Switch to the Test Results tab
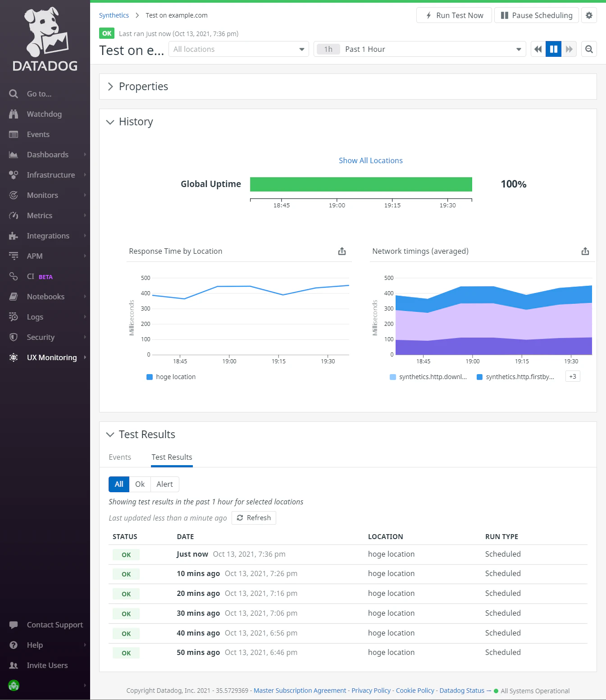The width and height of the screenshot is (606, 700). point(172,457)
